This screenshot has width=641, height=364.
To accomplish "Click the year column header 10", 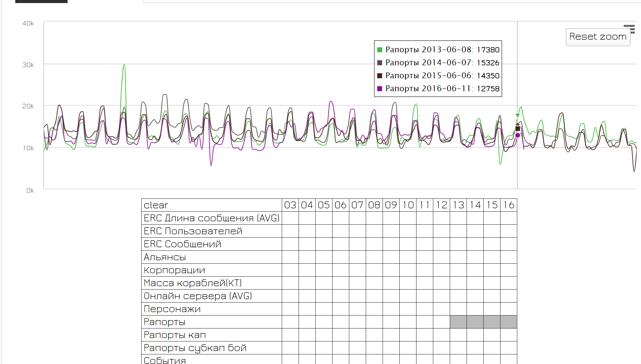I will 408,205.
